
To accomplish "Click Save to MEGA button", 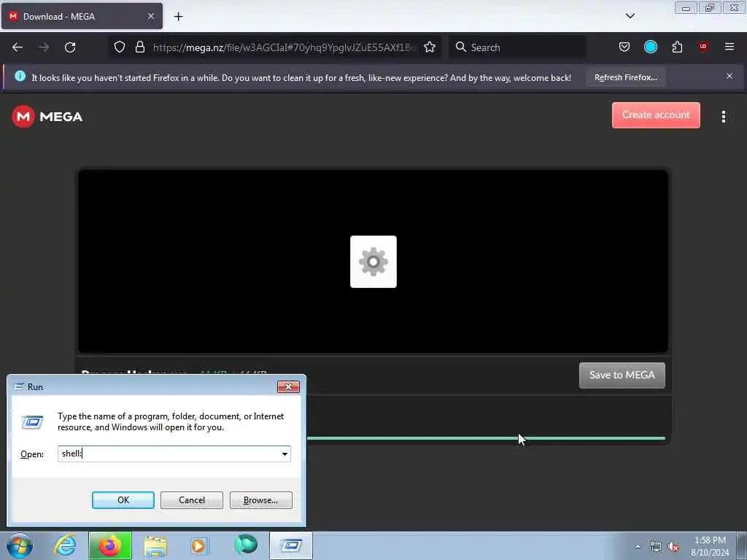I will [622, 376].
